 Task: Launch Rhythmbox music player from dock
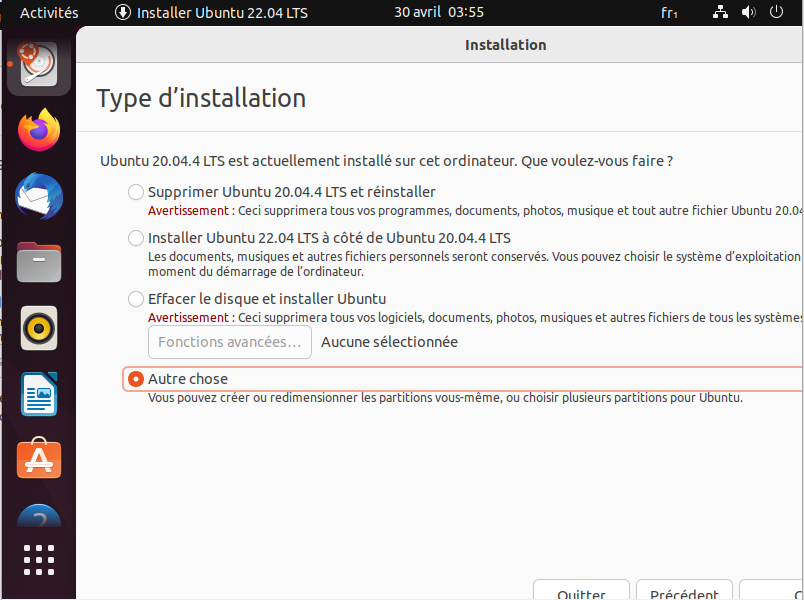click(39, 328)
